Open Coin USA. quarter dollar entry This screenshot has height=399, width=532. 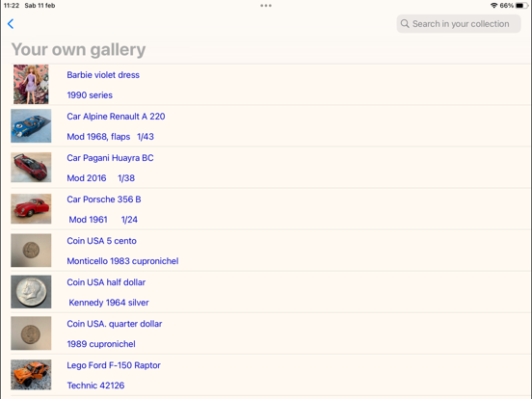271,333
